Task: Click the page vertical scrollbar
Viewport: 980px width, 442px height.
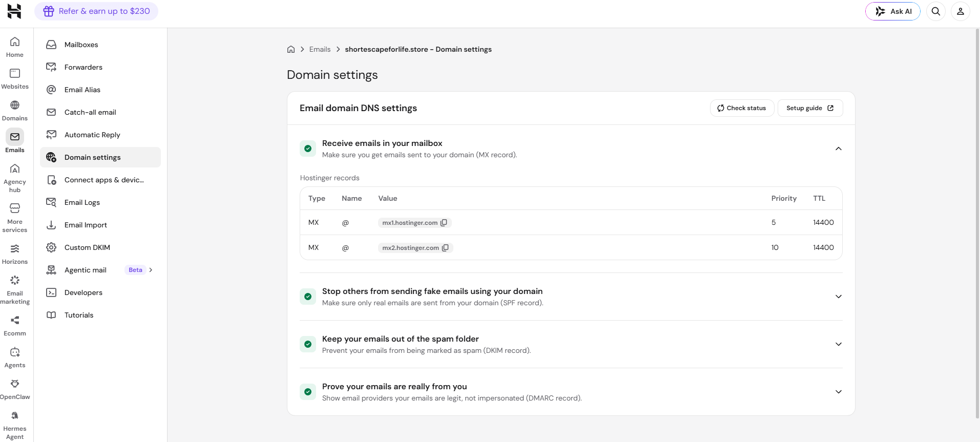Action: (977, 223)
